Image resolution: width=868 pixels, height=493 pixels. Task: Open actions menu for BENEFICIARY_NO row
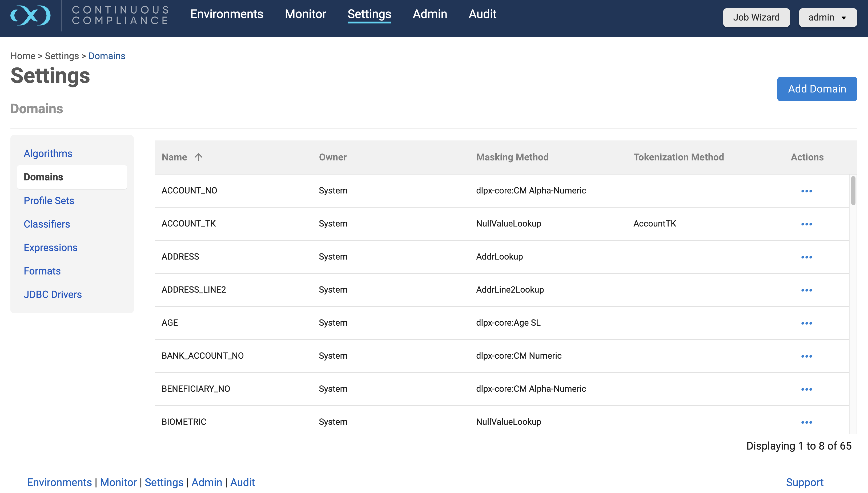806,389
